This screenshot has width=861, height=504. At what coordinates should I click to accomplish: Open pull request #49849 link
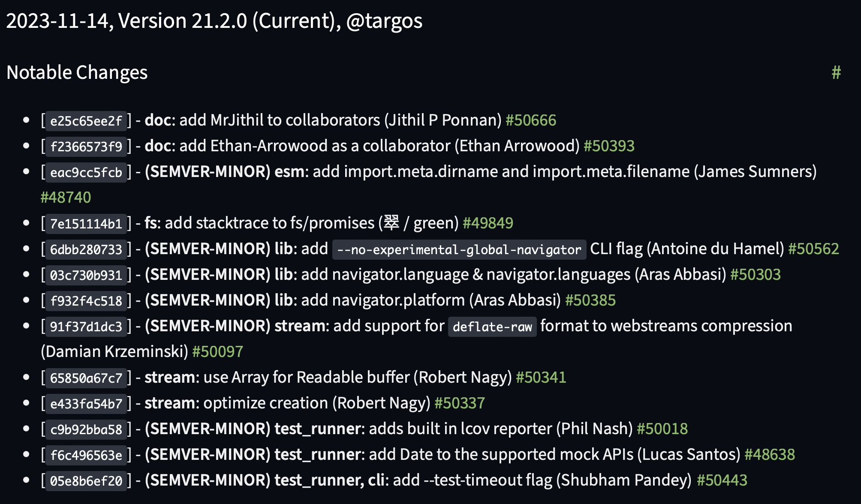point(488,223)
